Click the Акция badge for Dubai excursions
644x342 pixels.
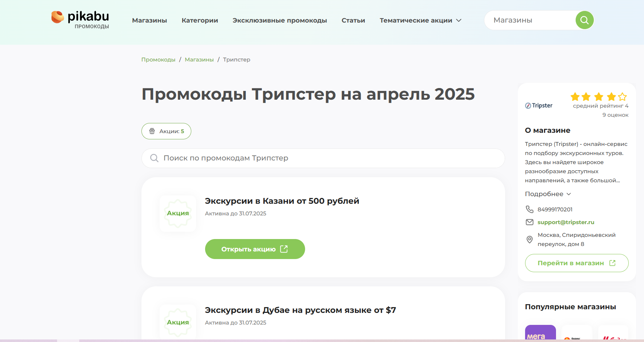pos(178,322)
